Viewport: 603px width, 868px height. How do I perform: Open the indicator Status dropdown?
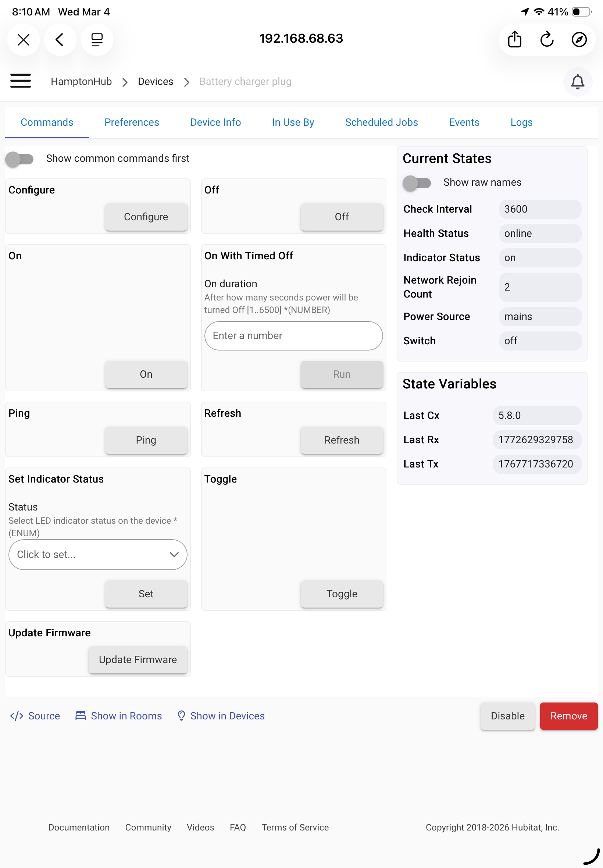[x=98, y=554]
